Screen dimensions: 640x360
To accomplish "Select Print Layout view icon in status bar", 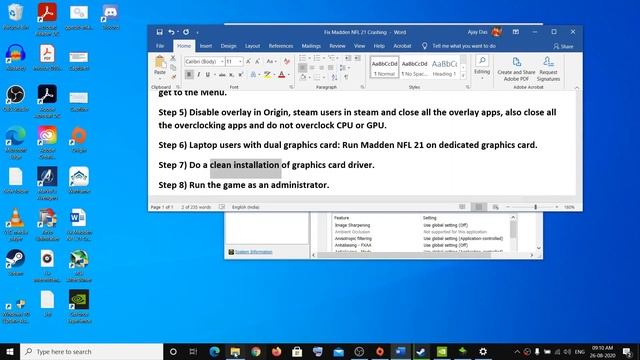I will (x=479, y=207).
